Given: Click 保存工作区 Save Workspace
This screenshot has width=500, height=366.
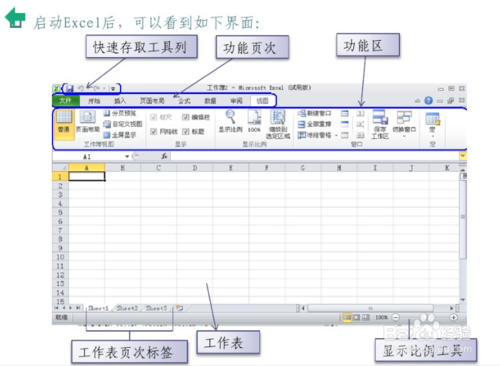Looking at the screenshot, I should tap(380, 124).
